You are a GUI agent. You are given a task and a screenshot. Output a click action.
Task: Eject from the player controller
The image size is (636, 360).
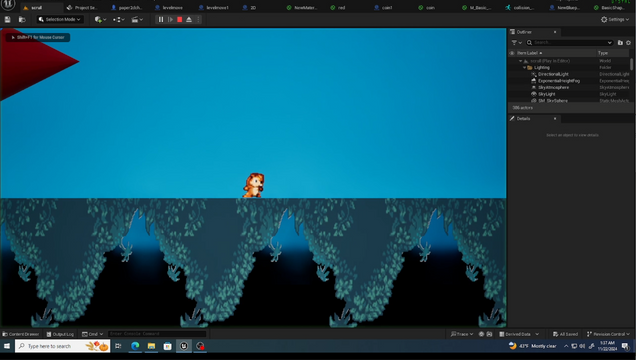point(189,19)
